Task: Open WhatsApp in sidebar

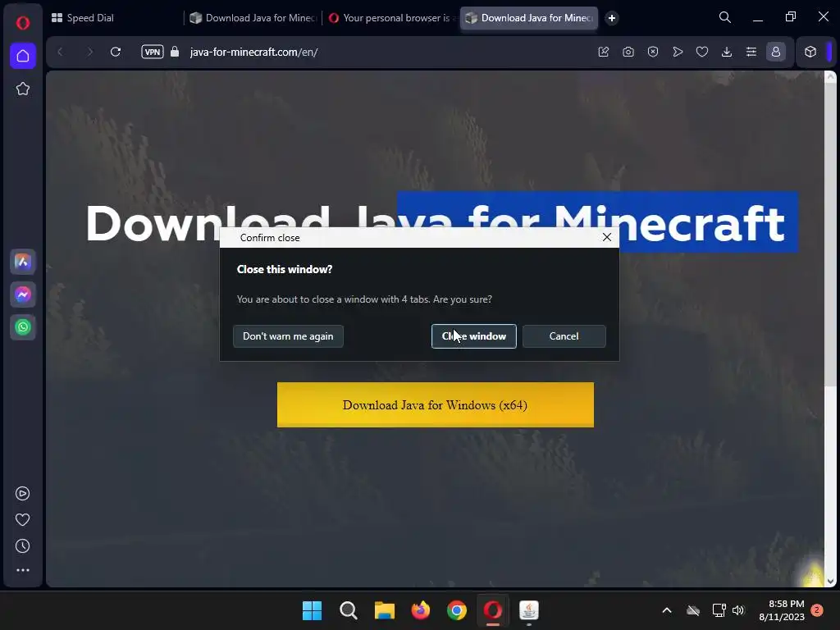Action: (x=22, y=327)
